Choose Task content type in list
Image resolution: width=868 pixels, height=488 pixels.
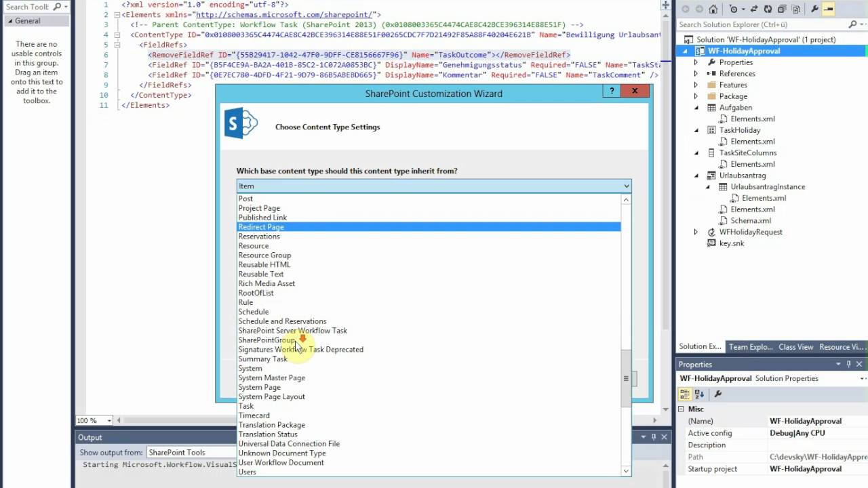click(x=429, y=406)
